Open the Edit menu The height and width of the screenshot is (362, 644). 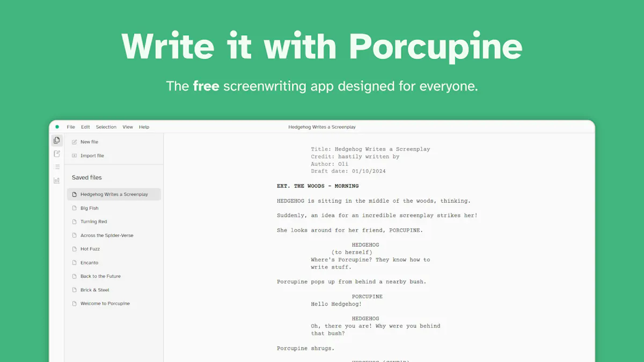(85, 127)
